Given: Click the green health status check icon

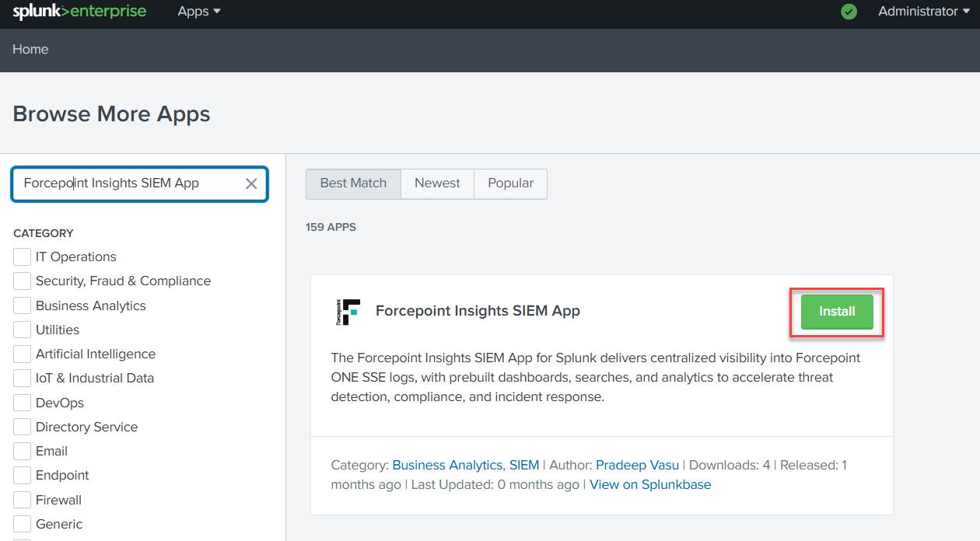Looking at the screenshot, I should tap(849, 12).
